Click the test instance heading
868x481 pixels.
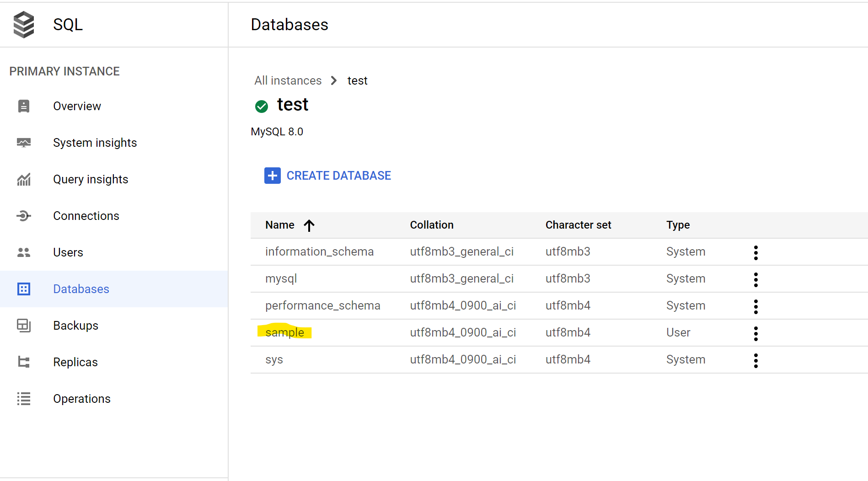pyautogui.click(x=293, y=105)
